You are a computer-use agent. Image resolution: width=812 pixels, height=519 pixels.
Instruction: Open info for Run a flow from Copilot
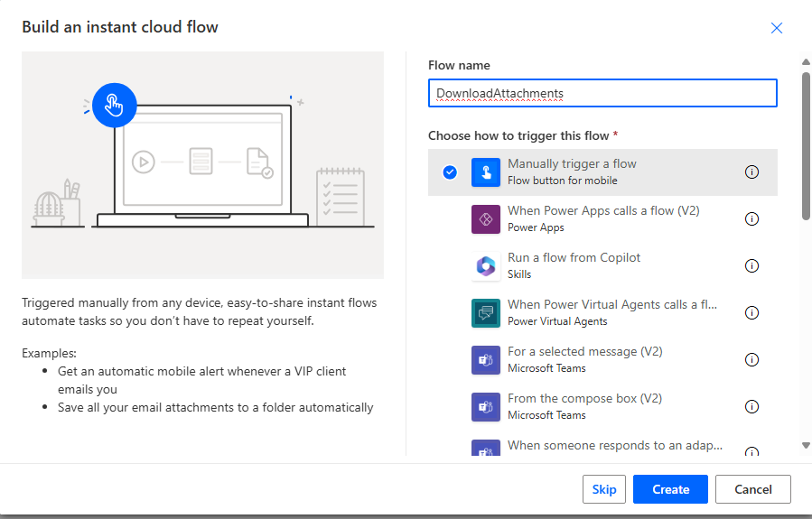751,266
